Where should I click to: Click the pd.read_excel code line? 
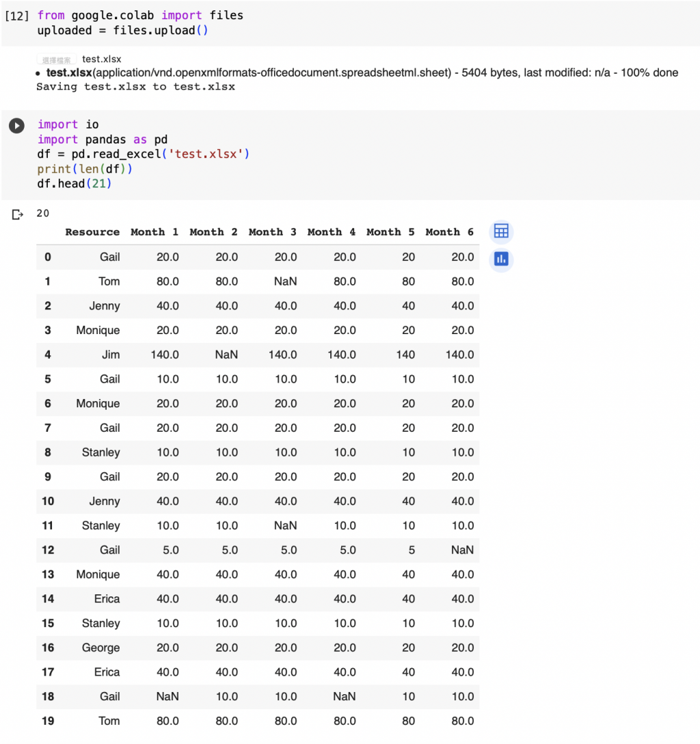coord(144,154)
